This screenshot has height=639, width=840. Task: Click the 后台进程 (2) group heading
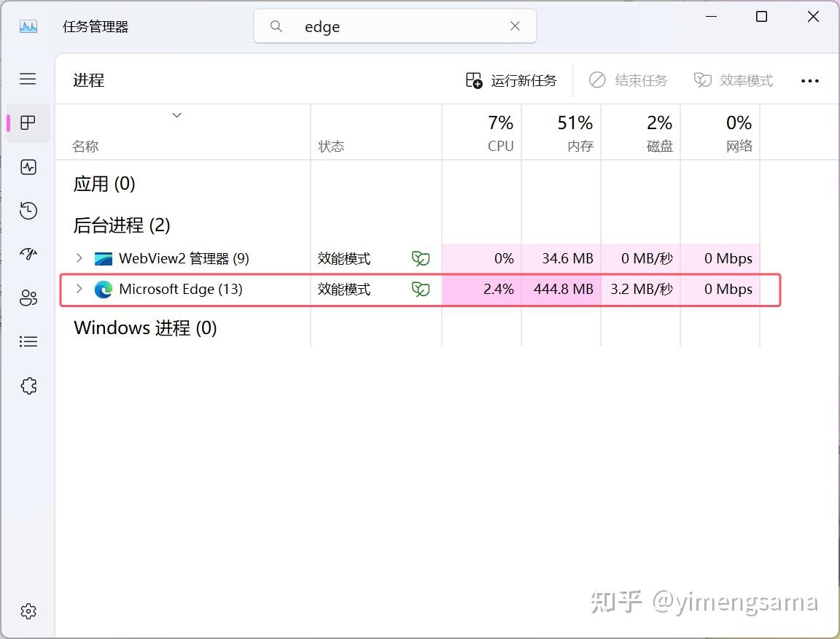(x=122, y=225)
